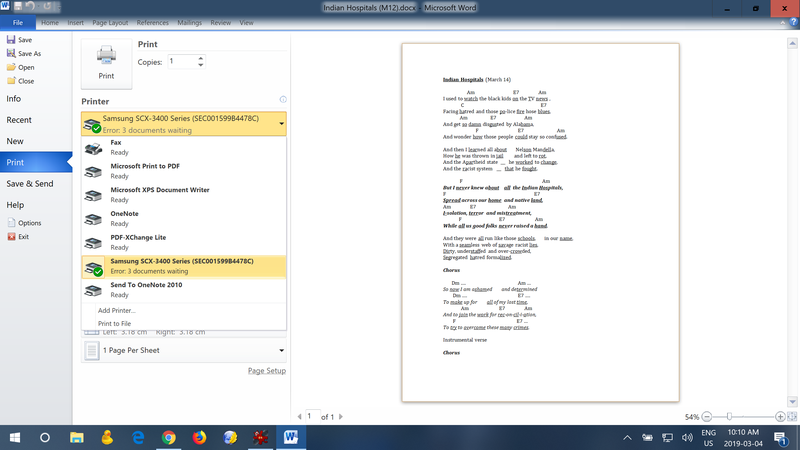This screenshot has width=800, height=450.
Task: Open Microsoft Edge from the taskbar
Action: click(138, 438)
